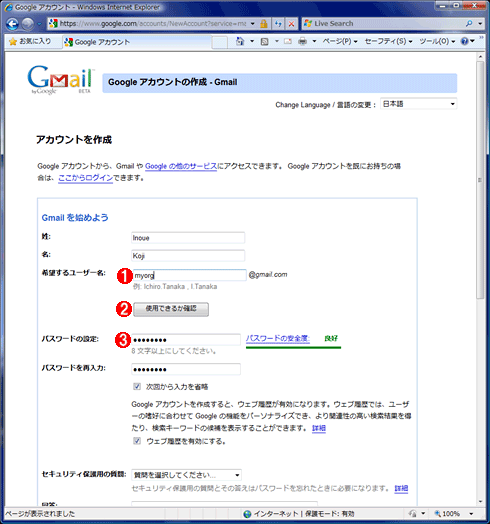
Task: Expand the Print options dropdown arrow
Action: pos(314,41)
